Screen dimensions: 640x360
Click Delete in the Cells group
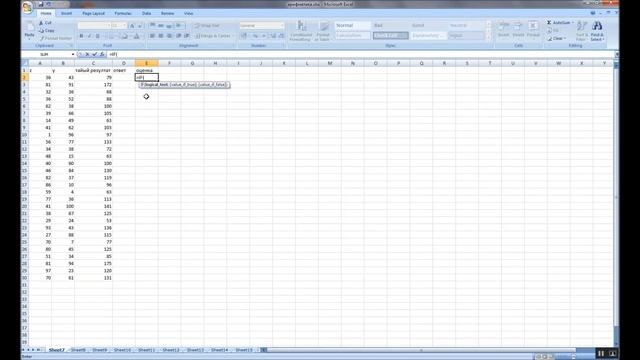[x=518, y=31]
